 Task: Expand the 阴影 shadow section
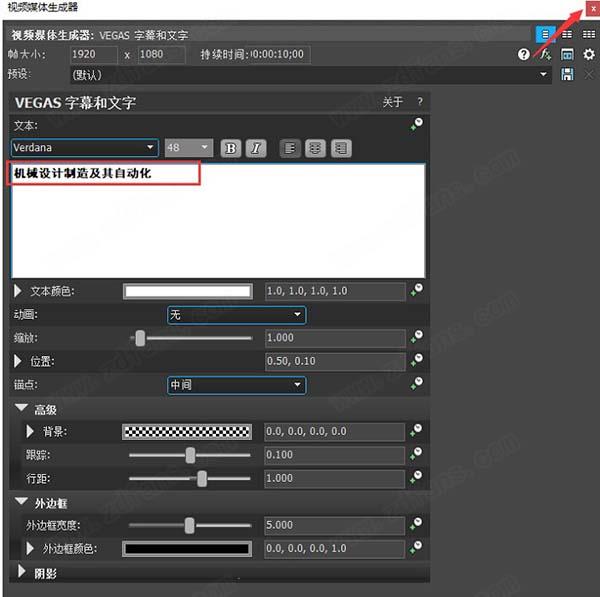point(22,571)
